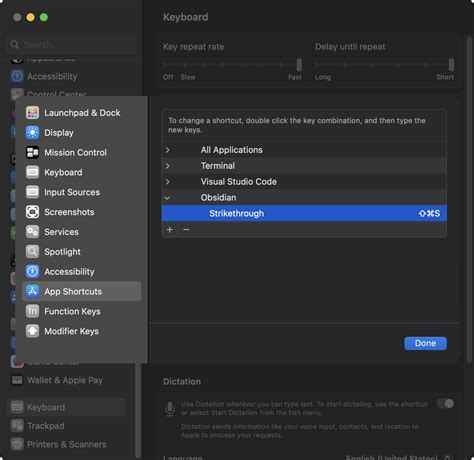The height and width of the screenshot is (460, 474).
Task: Remove selected shortcut with minus button
Action: pos(186,230)
